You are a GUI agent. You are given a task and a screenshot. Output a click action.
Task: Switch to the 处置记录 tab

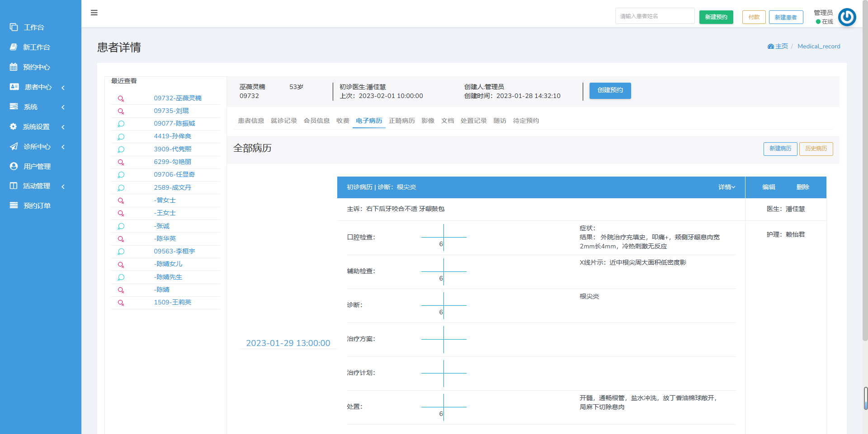tap(474, 121)
